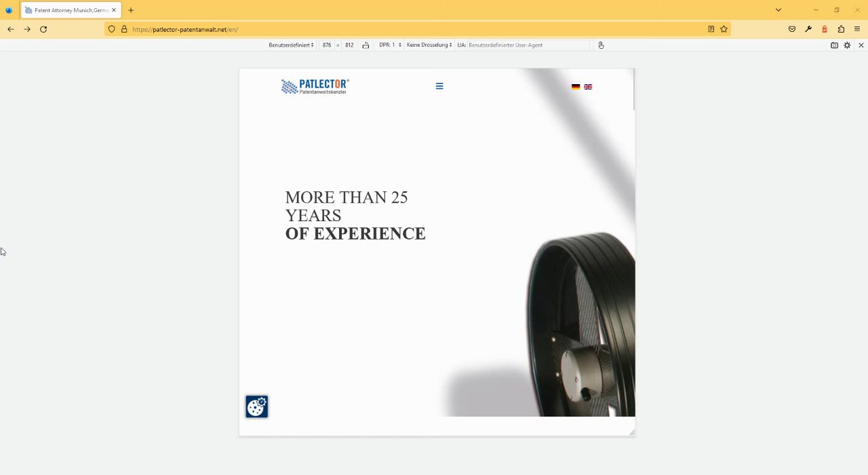Reload the current page

click(43, 29)
